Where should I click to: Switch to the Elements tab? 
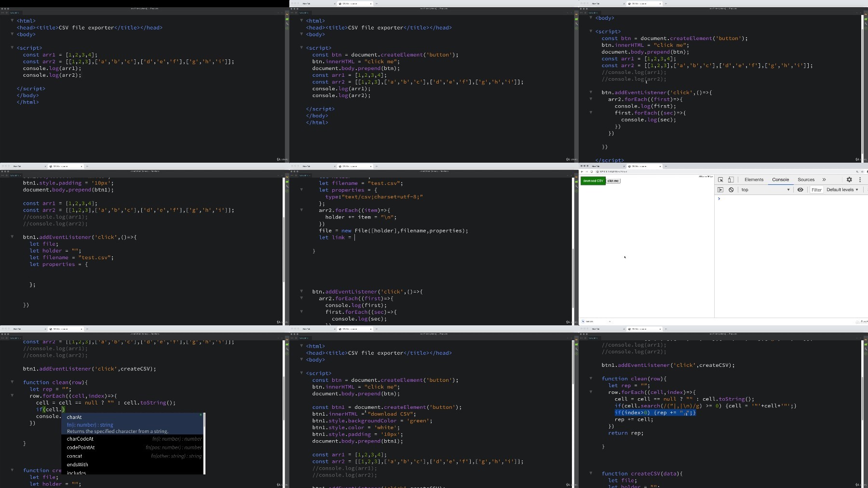click(754, 180)
